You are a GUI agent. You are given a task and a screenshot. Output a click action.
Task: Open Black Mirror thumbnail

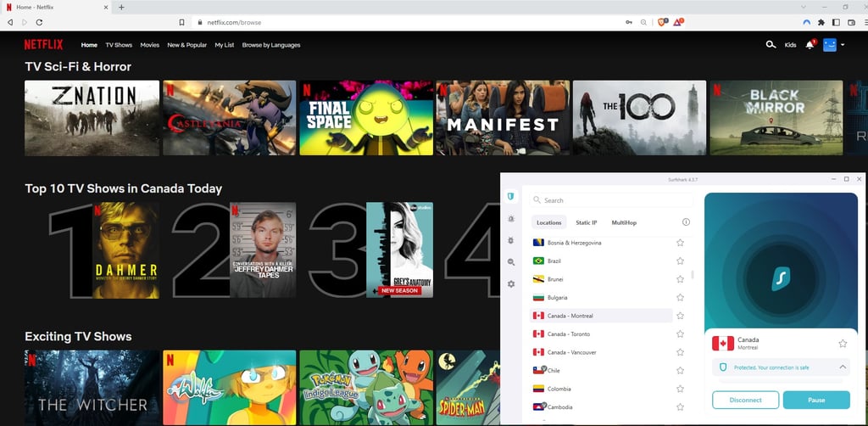pos(776,118)
